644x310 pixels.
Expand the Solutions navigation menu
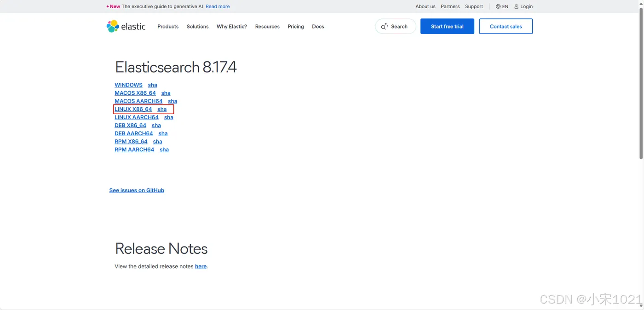pos(197,27)
